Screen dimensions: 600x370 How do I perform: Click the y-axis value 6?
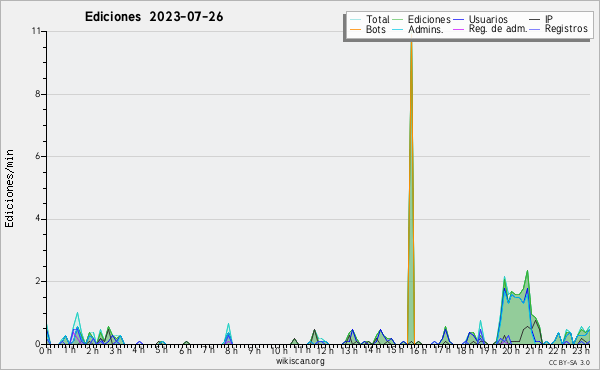38,156
